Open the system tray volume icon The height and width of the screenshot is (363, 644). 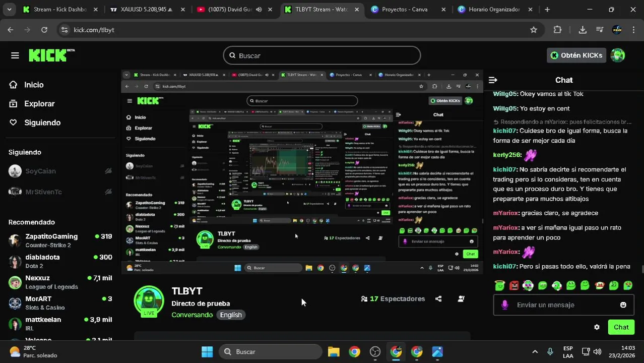(x=598, y=352)
